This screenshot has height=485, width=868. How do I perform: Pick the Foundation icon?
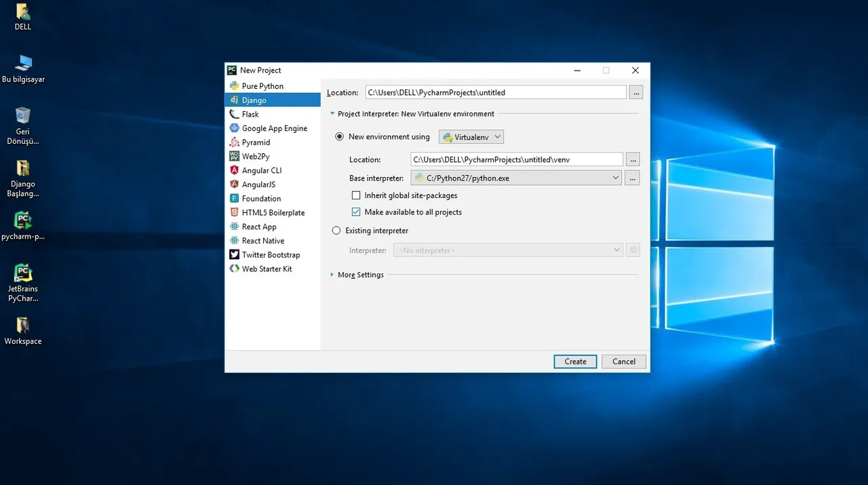[234, 199]
